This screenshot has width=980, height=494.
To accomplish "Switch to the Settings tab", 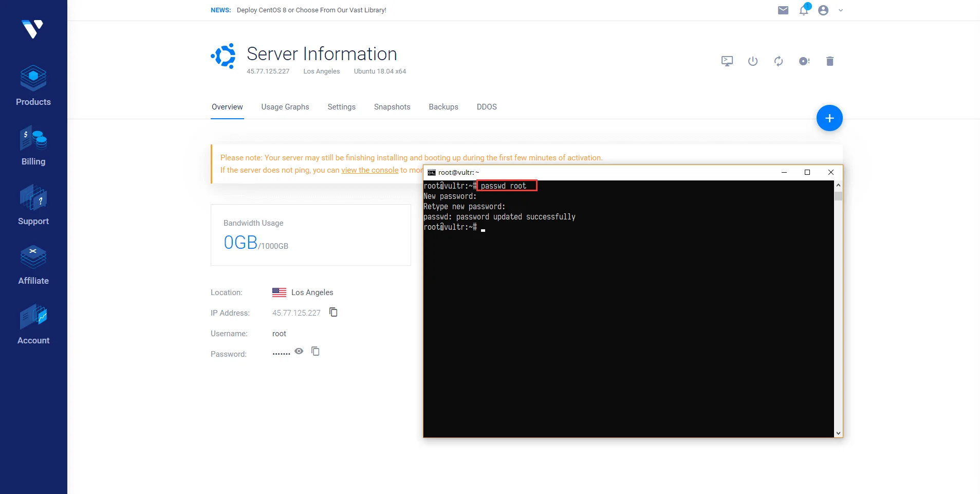I will tap(342, 107).
